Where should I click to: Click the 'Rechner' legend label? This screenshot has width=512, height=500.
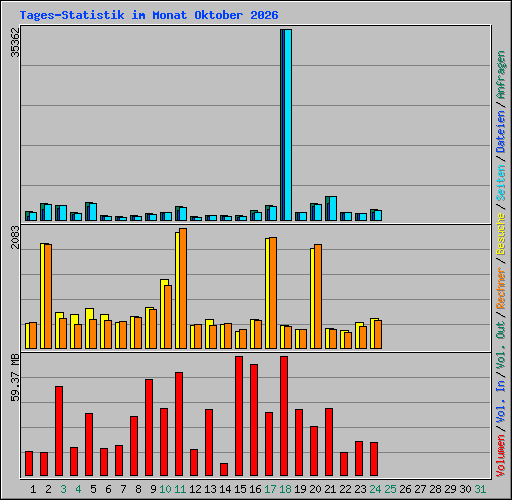(501, 288)
